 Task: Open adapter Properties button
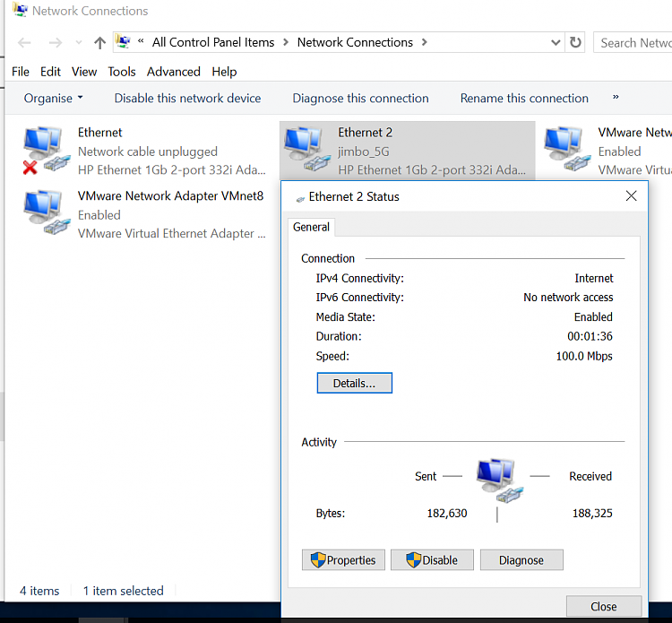click(343, 560)
